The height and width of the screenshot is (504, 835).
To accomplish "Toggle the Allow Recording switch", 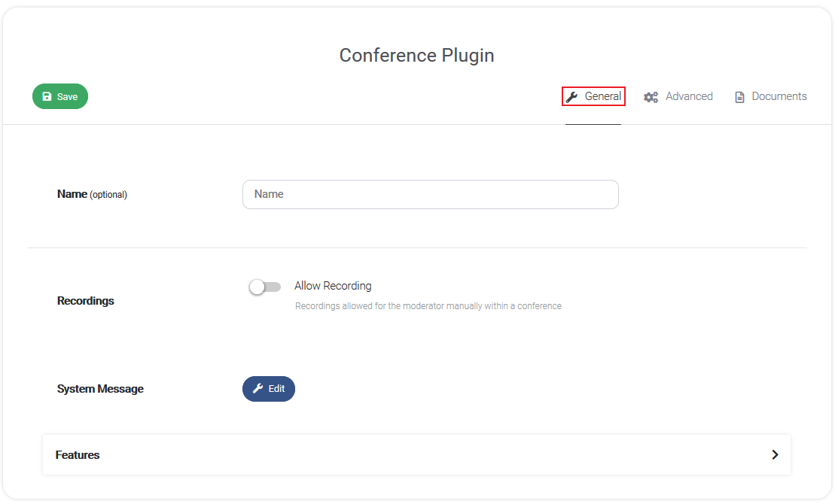I will click(x=265, y=287).
